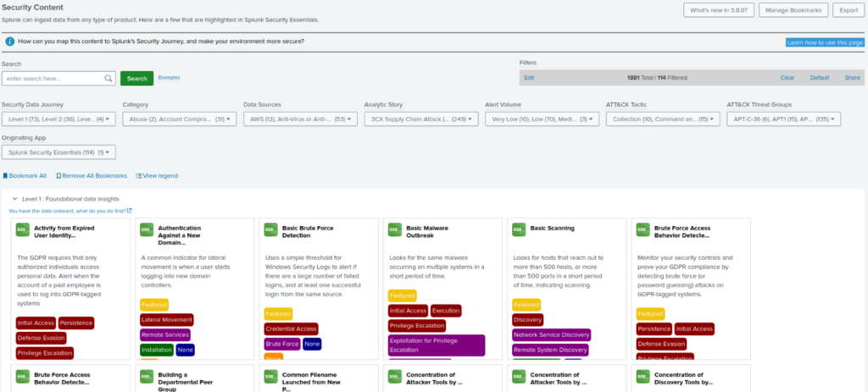Click the green Search button

[x=136, y=79]
